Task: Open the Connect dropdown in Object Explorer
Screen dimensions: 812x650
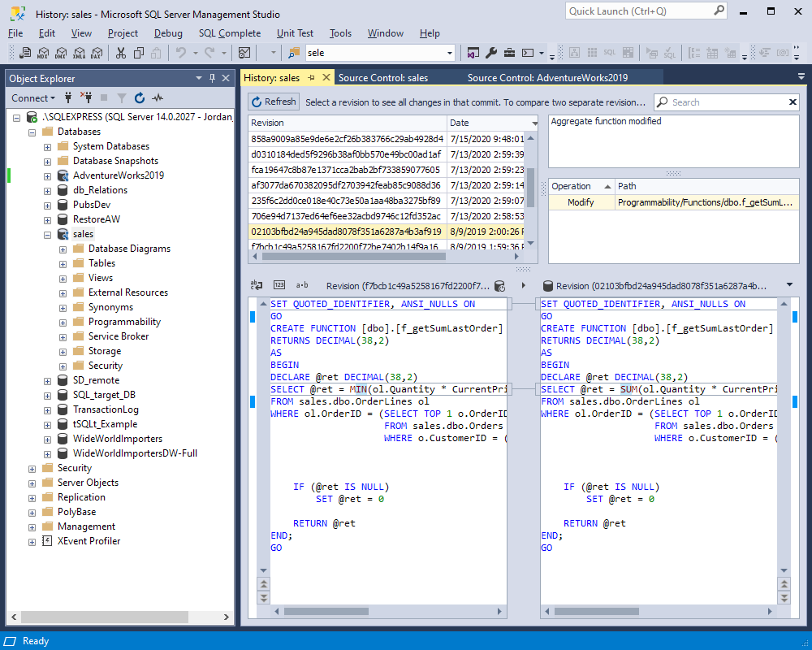Action: click(33, 98)
